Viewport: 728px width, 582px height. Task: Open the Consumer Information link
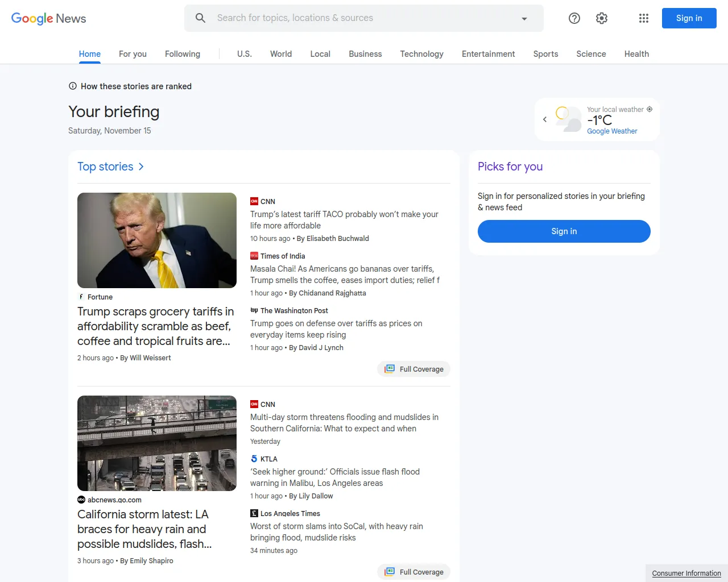coord(686,573)
